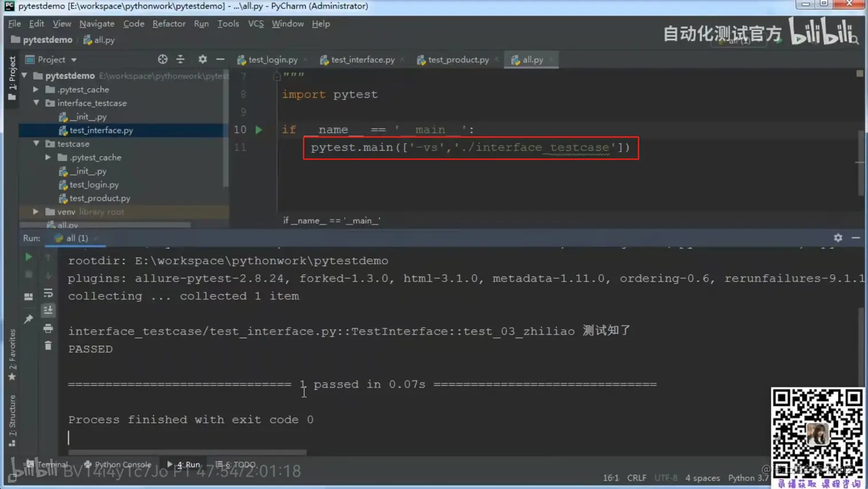Click the pytestdemo breadcrumb in navigation bar
This screenshot has width=868, height=489.
(x=42, y=40)
